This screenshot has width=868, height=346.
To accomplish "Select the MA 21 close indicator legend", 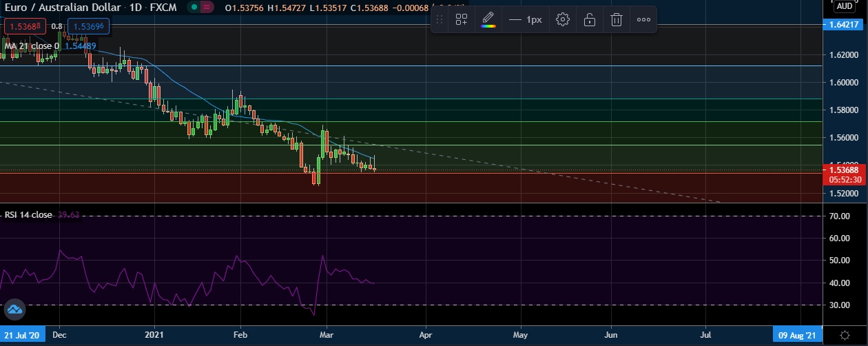I will (32, 46).
